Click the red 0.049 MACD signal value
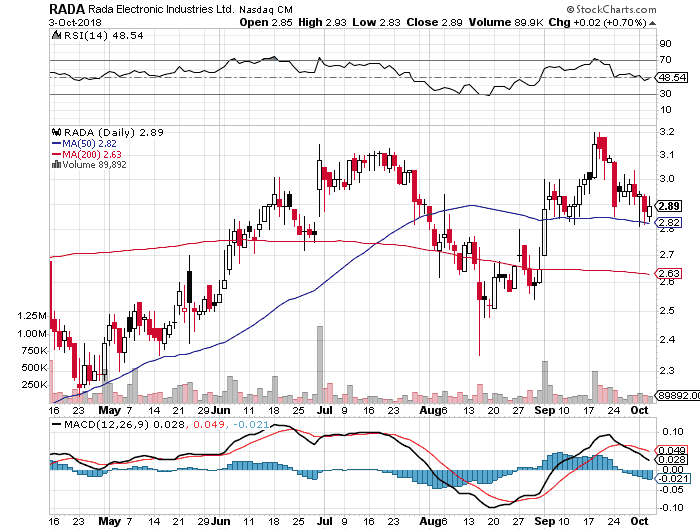This screenshot has width=700, height=530. click(x=208, y=424)
